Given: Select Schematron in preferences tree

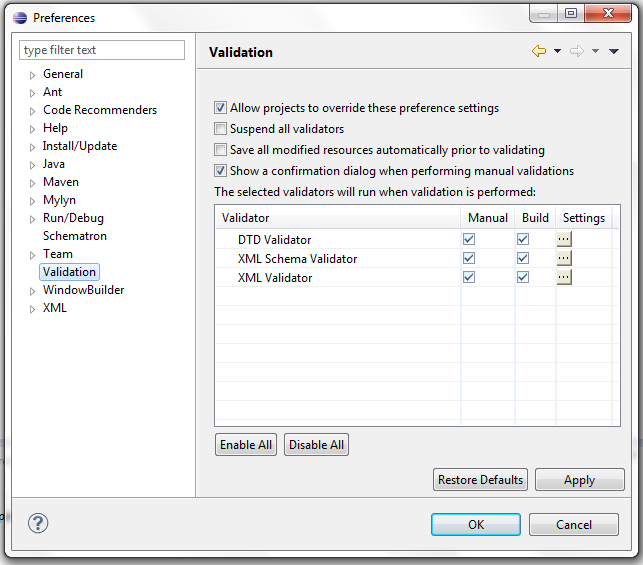Looking at the screenshot, I should coord(75,236).
